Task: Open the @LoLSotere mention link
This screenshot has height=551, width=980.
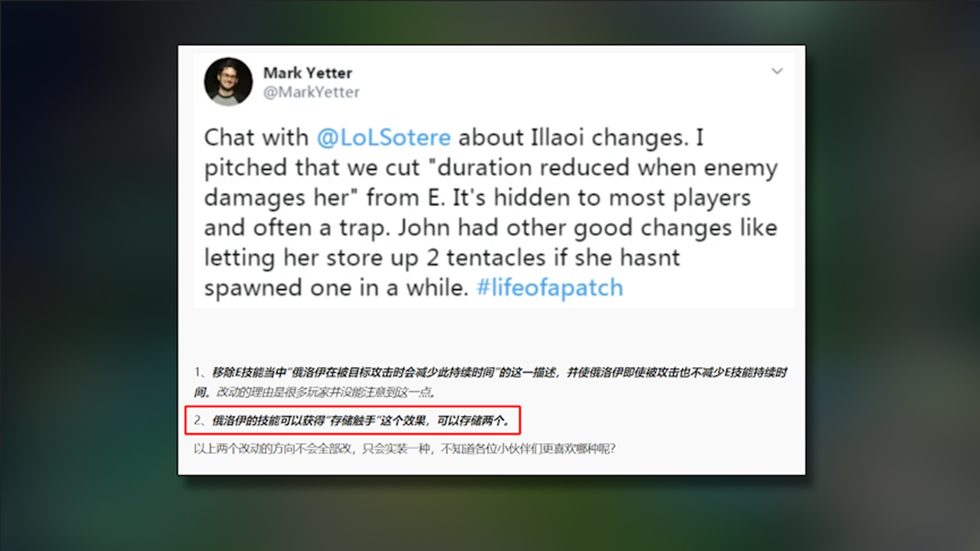Action: click(384, 138)
